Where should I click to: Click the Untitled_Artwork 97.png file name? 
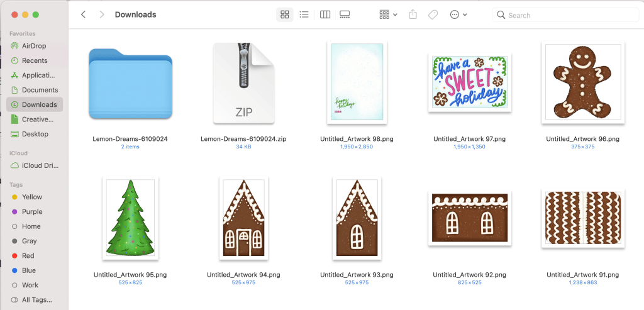(469, 139)
